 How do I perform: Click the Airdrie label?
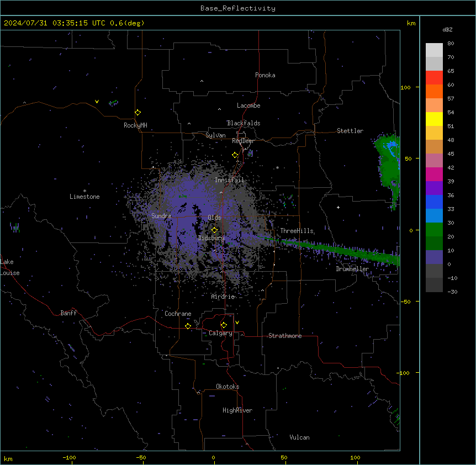(x=223, y=297)
